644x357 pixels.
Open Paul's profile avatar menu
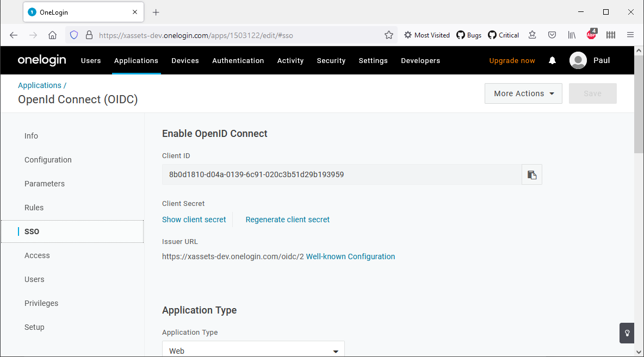click(x=578, y=60)
